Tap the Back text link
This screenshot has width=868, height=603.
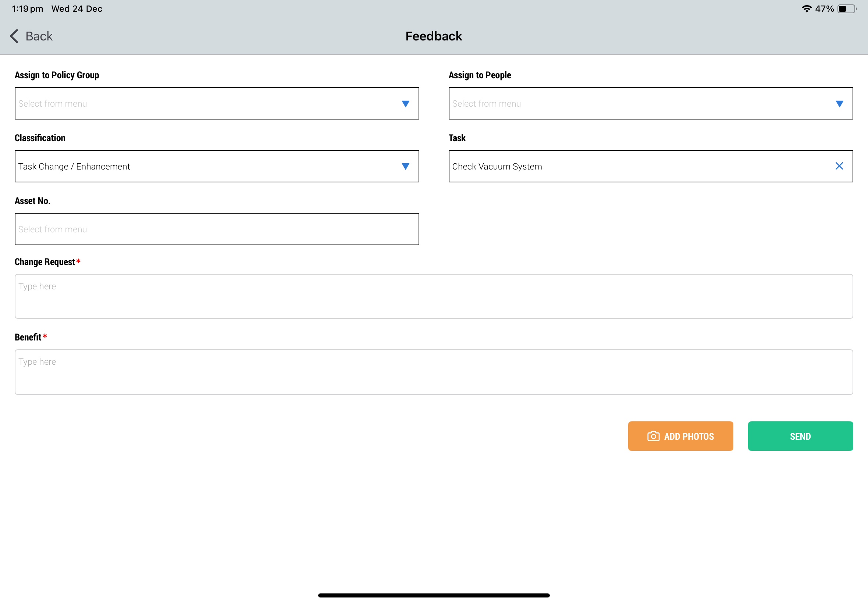[39, 36]
